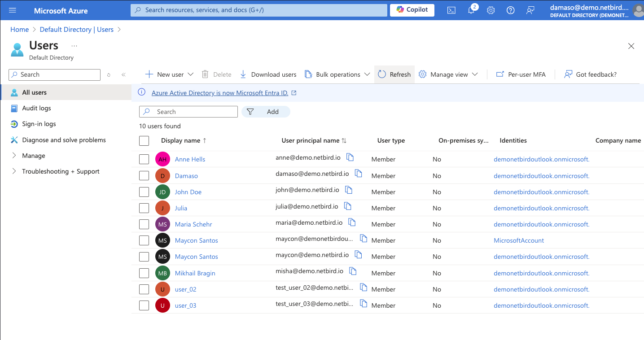Screen dimensions: 644x340
Task: Open the hamburger portal menu
Action: 13,10
